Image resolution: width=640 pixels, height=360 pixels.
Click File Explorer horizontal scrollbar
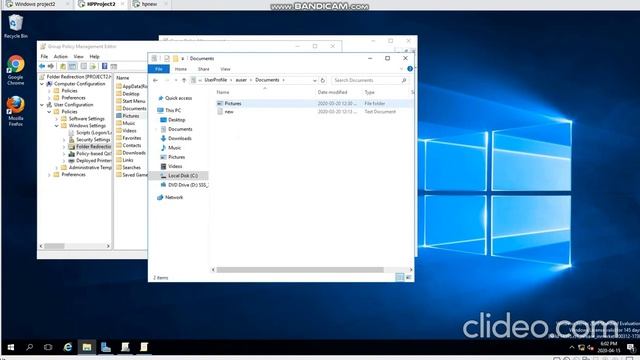pyautogui.click(x=300, y=270)
